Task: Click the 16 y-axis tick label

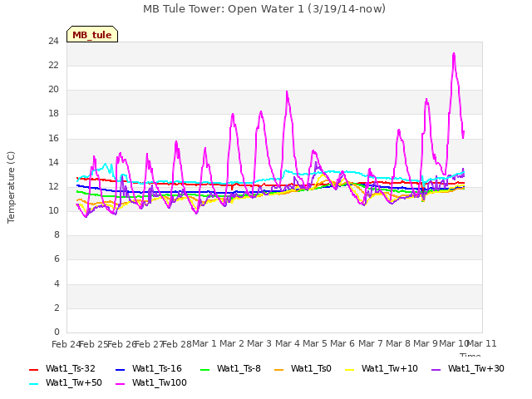Action: [x=53, y=138]
